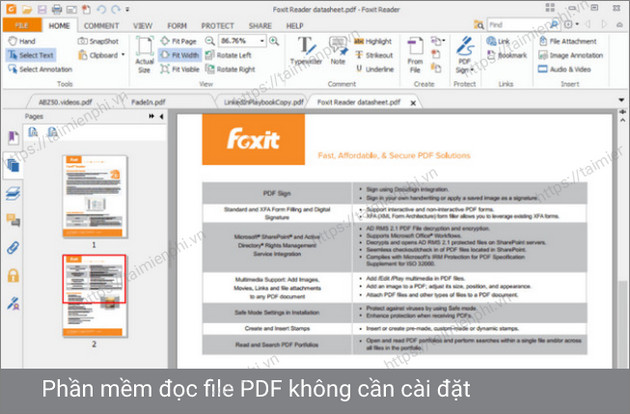Activate the Select Text tool

[x=31, y=55]
